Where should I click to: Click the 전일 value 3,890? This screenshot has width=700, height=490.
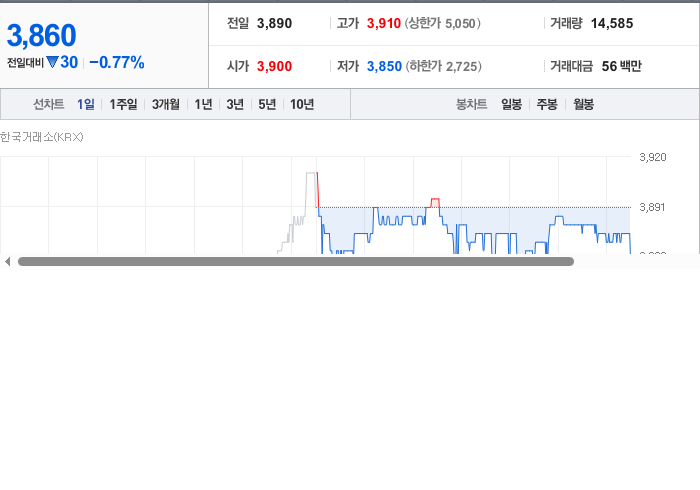coord(274,23)
